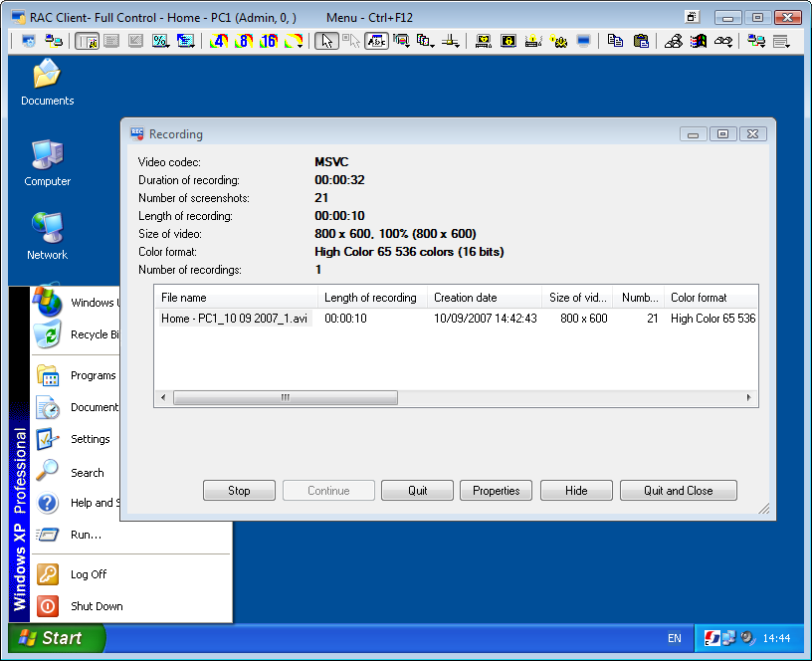Click the gear-monitor settings icon in RAC toolbar
Image resolution: width=812 pixels, height=661 pixels.
(x=29, y=41)
